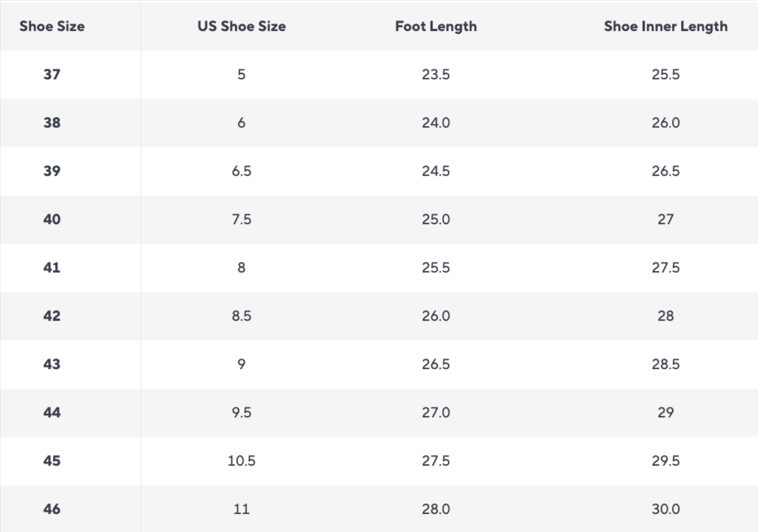This screenshot has height=532, width=758.
Task: Select shoe size 38 row label
Action: point(52,123)
